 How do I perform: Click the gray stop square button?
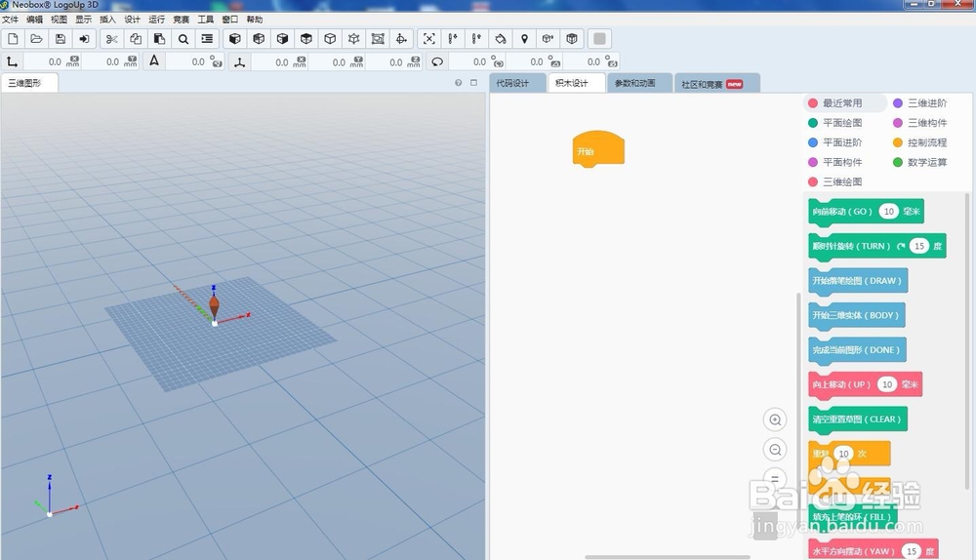point(599,39)
